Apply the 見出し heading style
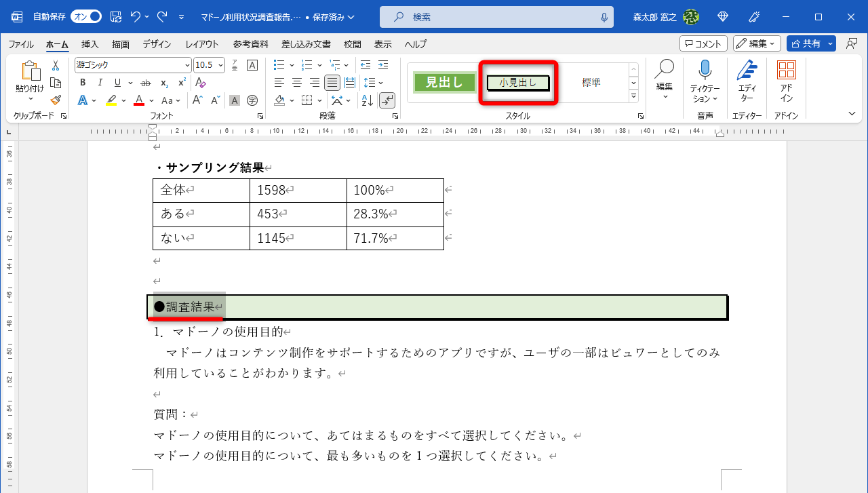 pyautogui.click(x=444, y=83)
